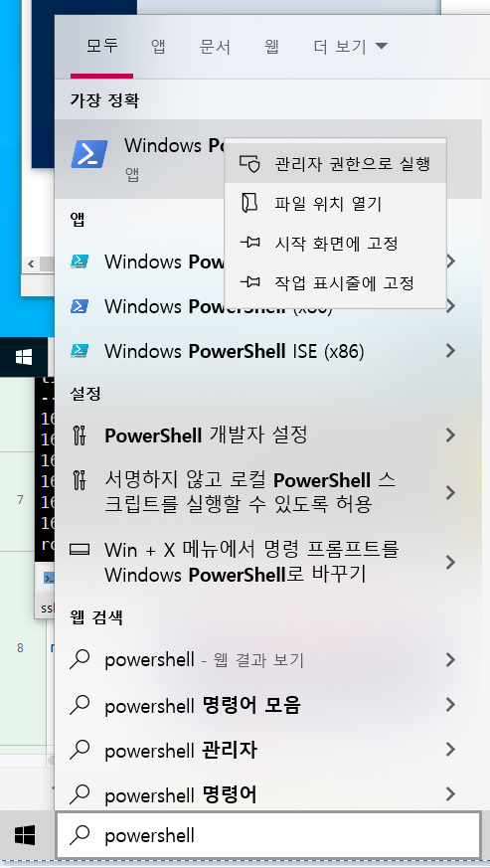
Task: Click the magnifier icon in search box
Action: 81,835
